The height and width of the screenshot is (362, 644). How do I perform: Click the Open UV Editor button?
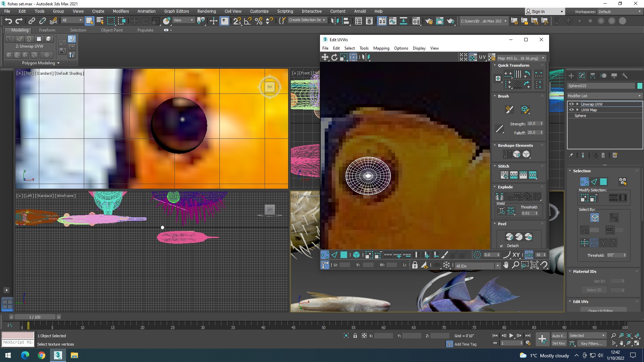point(603,310)
